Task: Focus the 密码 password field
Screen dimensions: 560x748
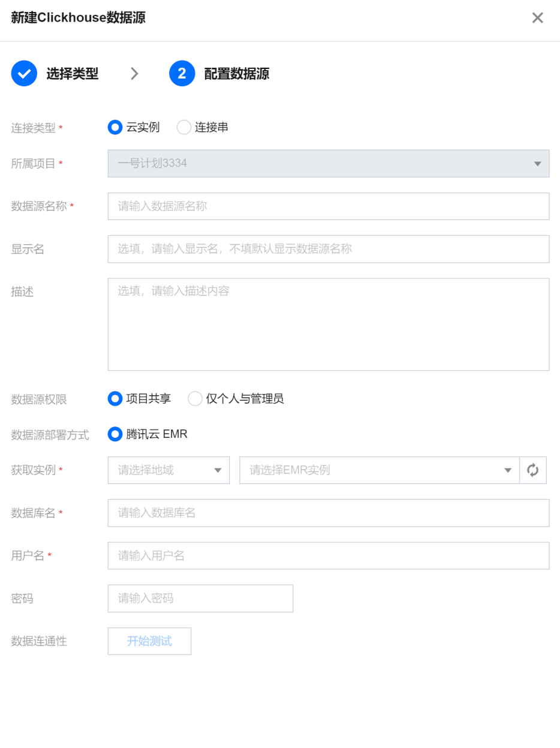Action: tap(200, 598)
